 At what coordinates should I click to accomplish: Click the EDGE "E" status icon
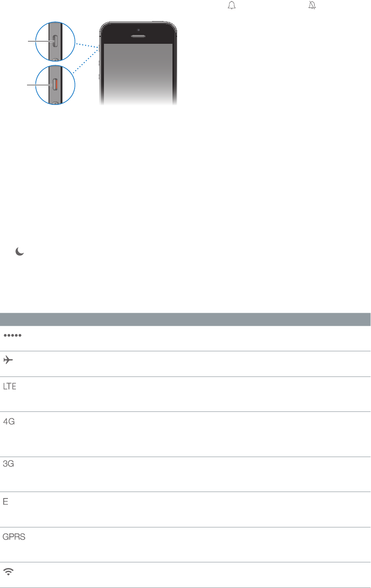7,502
